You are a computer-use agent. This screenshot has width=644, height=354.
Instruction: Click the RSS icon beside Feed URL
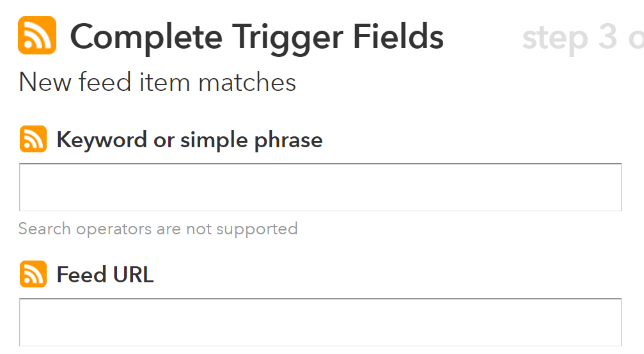(x=33, y=274)
